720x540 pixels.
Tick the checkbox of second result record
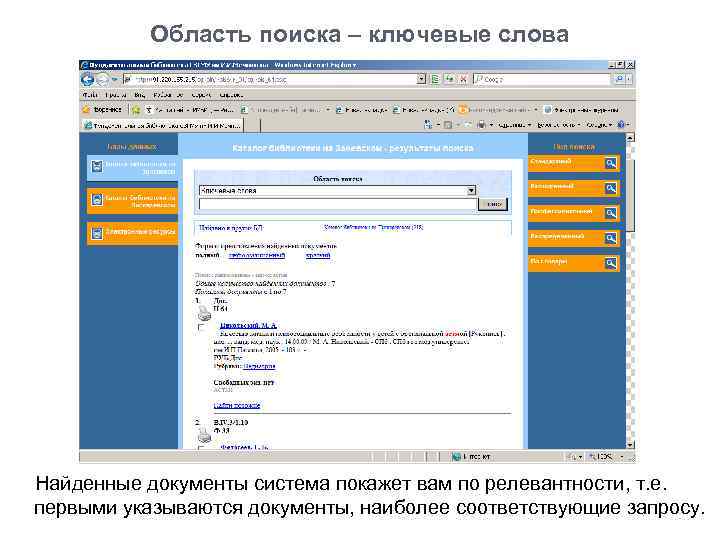[201, 447]
